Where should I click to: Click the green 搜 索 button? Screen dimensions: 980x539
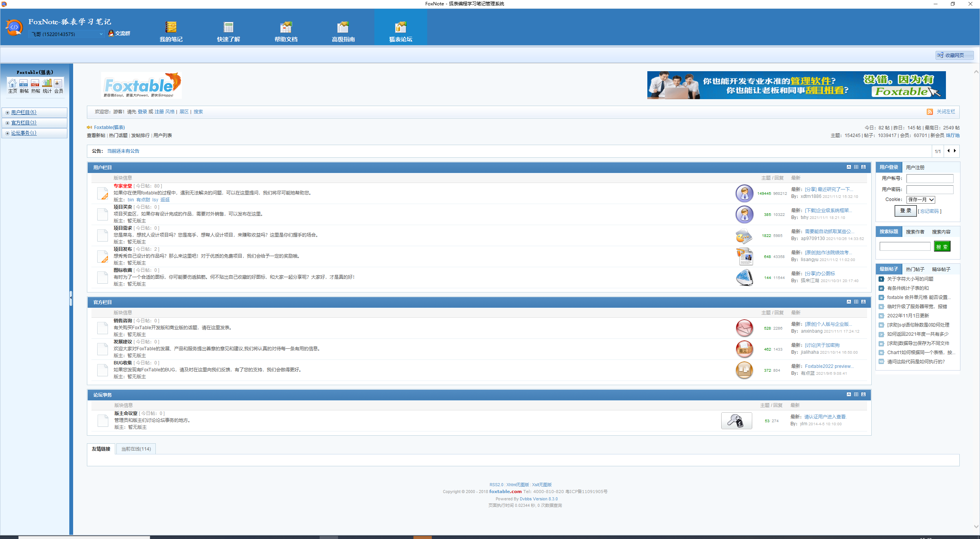942,247
